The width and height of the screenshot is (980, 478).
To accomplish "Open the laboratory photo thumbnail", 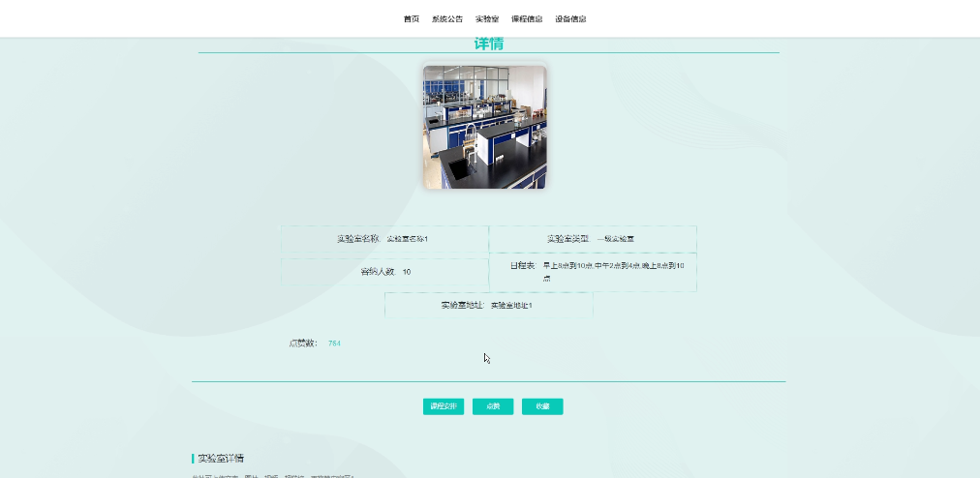I will [x=485, y=127].
